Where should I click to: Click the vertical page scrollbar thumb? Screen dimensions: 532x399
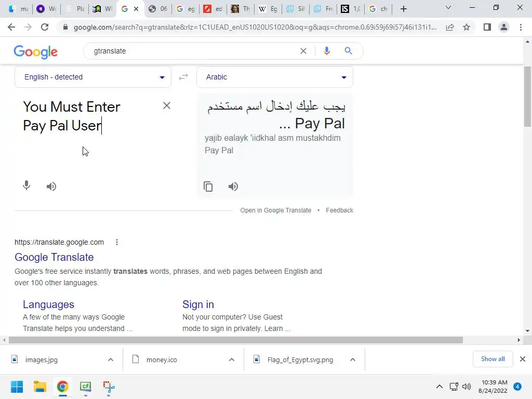527,97
